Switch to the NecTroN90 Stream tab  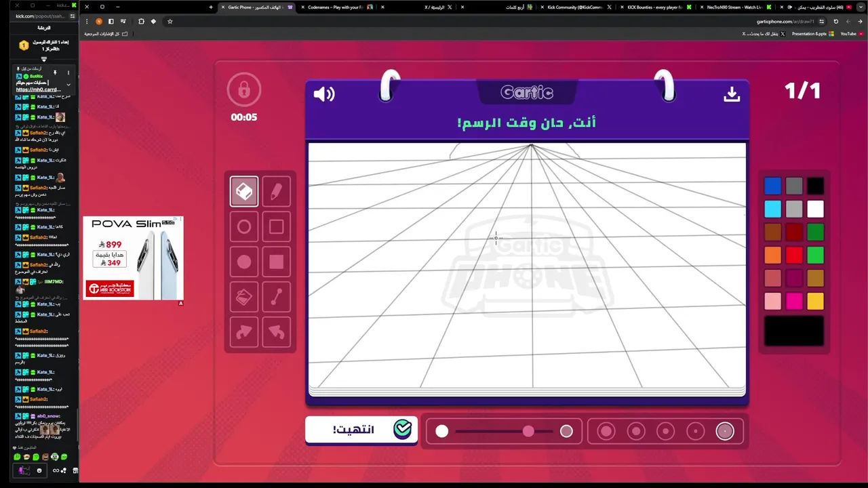[736, 7]
